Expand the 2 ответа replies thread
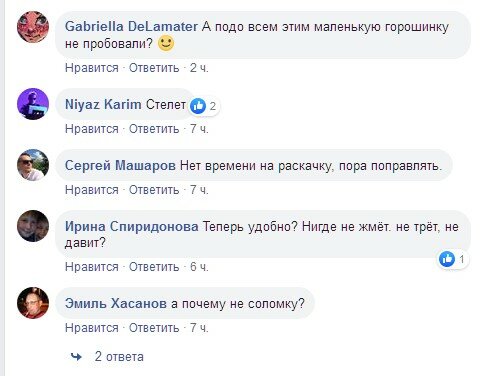The height and width of the screenshot is (376, 500). pyautogui.click(x=119, y=357)
